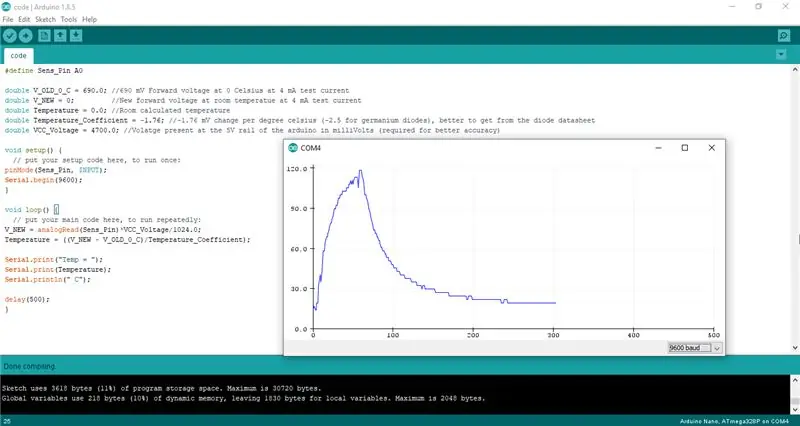The height and width of the screenshot is (426, 800).
Task: Click the '#define Sens_Pin A0' code line
Action: click(43, 70)
